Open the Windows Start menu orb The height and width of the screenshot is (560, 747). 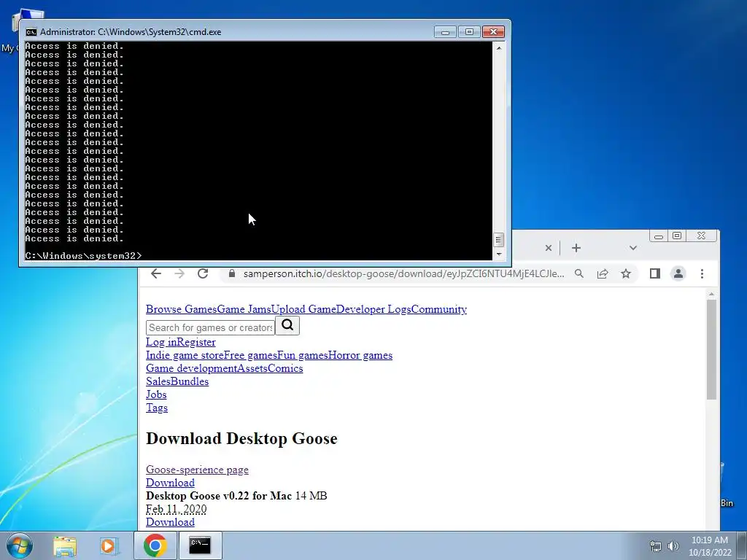[19, 545]
